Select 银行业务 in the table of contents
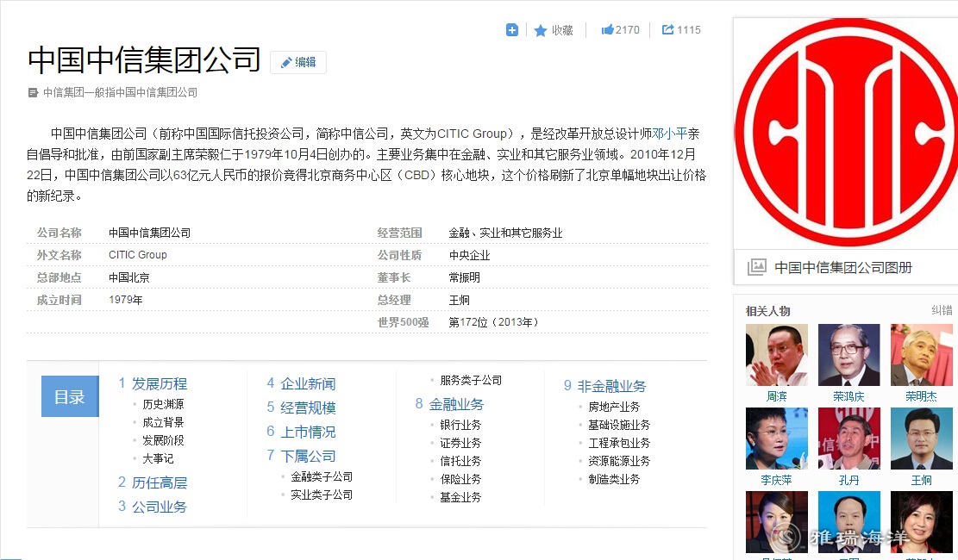This screenshot has width=958, height=560. 460,425
